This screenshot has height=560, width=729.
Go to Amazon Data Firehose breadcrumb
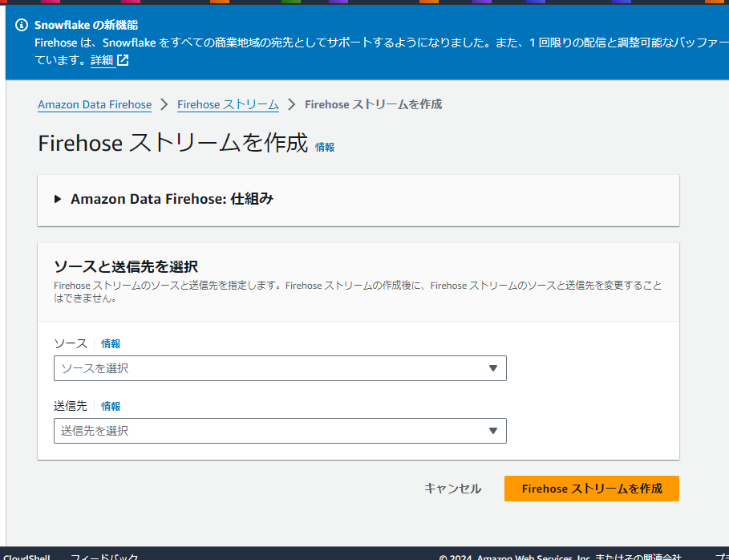(95, 104)
